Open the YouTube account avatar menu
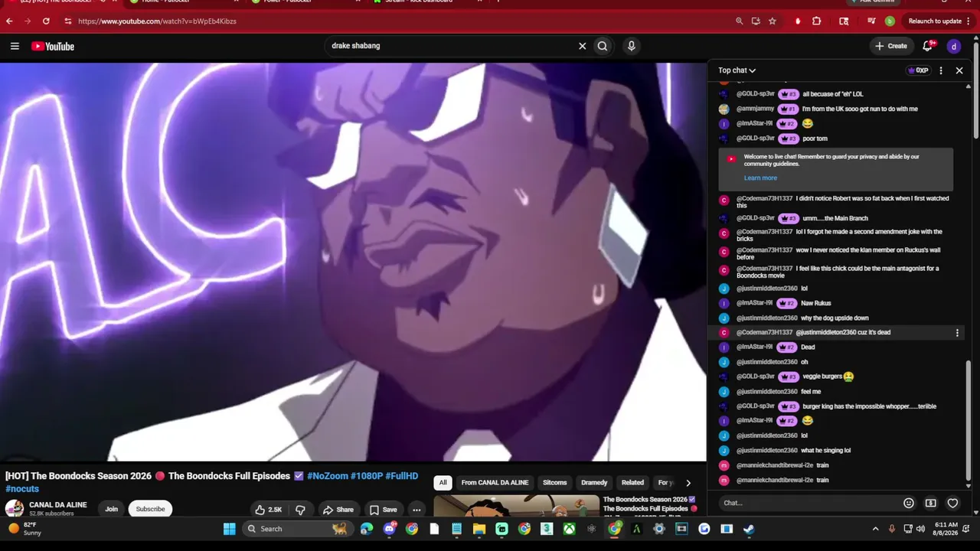 click(954, 46)
